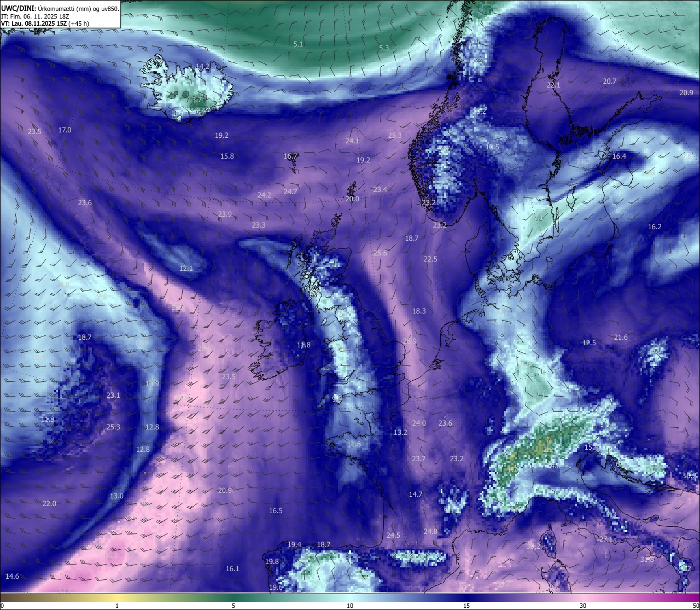Click the 24.1 value label
The height and width of the screenshot is (610, 700).
coord(352,141)
